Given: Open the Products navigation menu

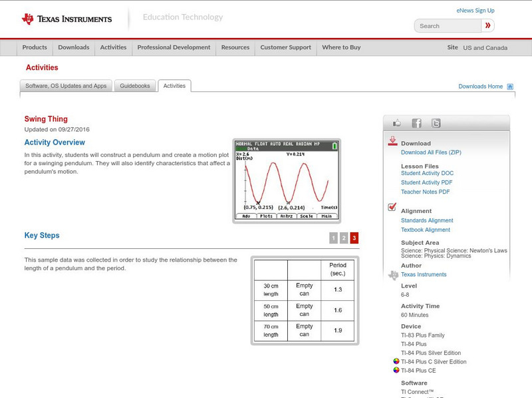Looking at the screenshot, I should 35,47.
